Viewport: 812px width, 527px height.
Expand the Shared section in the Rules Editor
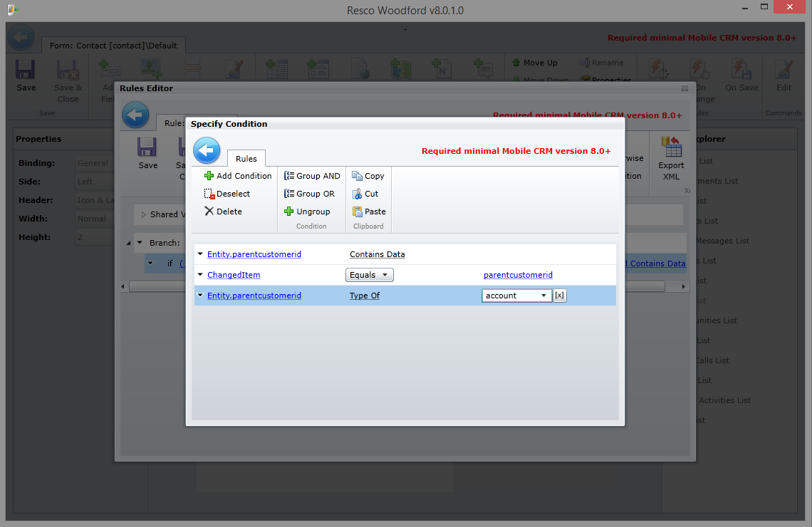click(x=143, y=214)
